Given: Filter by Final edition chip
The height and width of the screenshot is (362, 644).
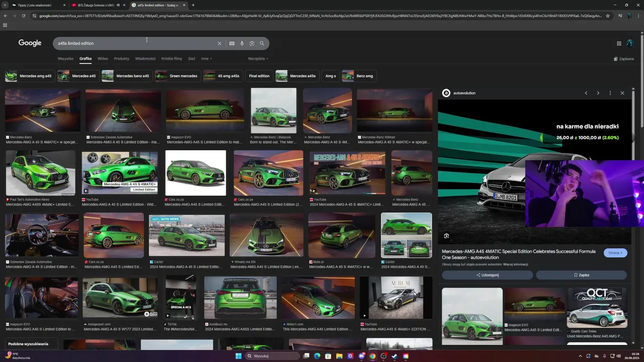Looking at the screenshot, I should click(259, 76).
